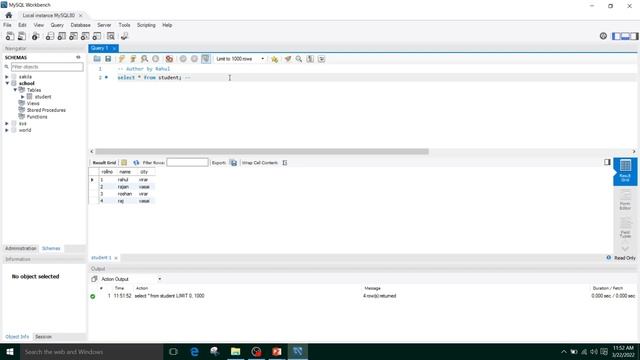Toggle continue-on-error execution mode
640x360 pixels.
169,59
